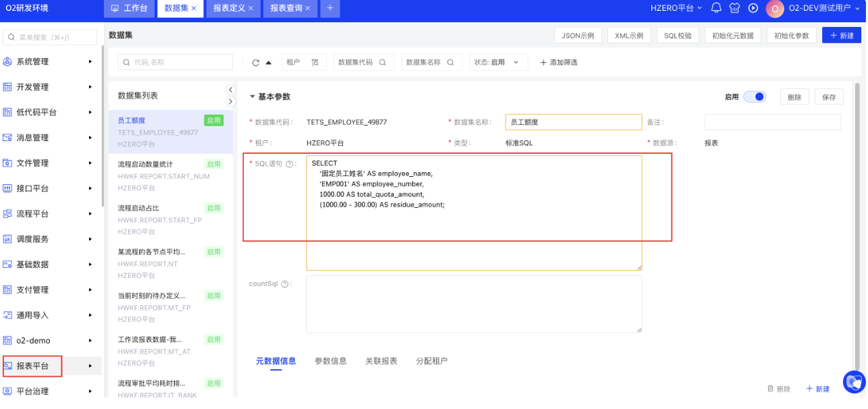The image size is (868, 409).
Task: Open the notification bell icon
Action: click(716, 8)
